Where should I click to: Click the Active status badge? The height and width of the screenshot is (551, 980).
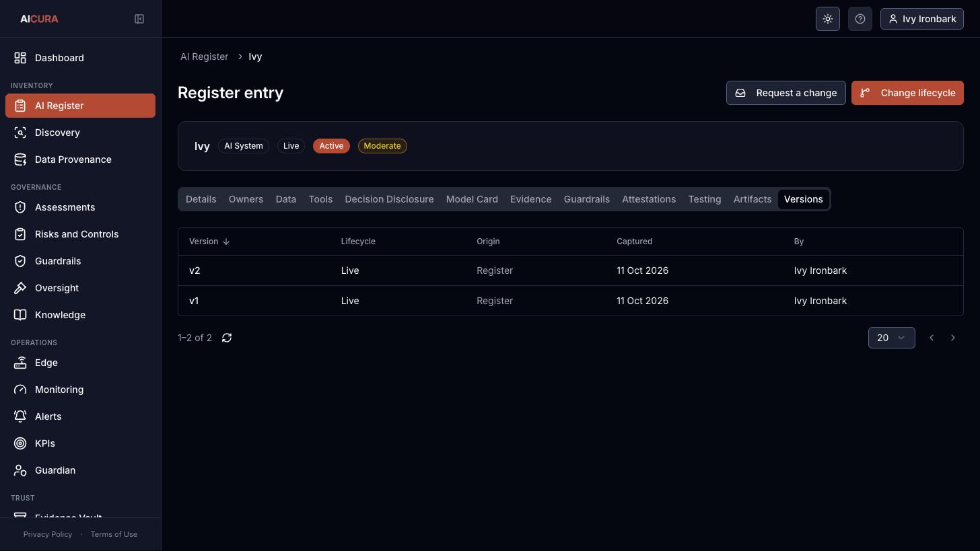tap(331, 146)
